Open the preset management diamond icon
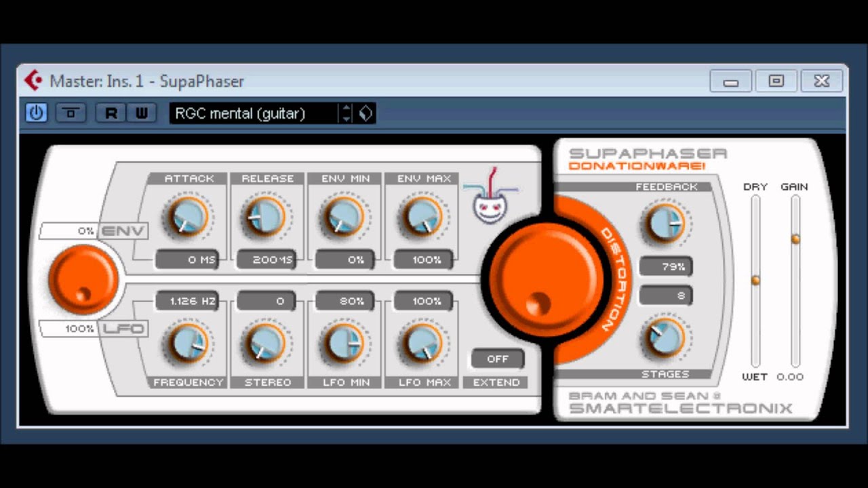The width and height of the screenshot is (868, 488). pyautogui.click(x=366, y=113)
